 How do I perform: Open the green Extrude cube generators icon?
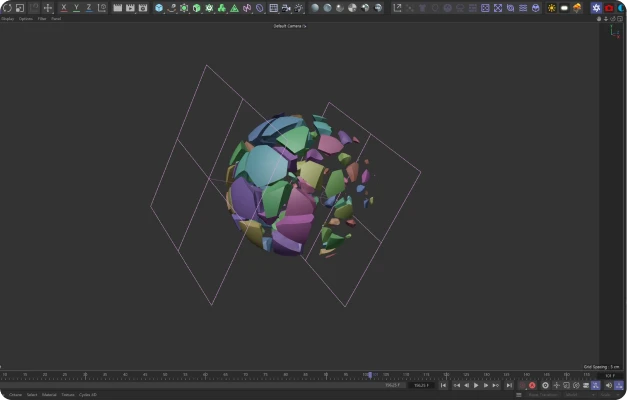pos(196,8)
